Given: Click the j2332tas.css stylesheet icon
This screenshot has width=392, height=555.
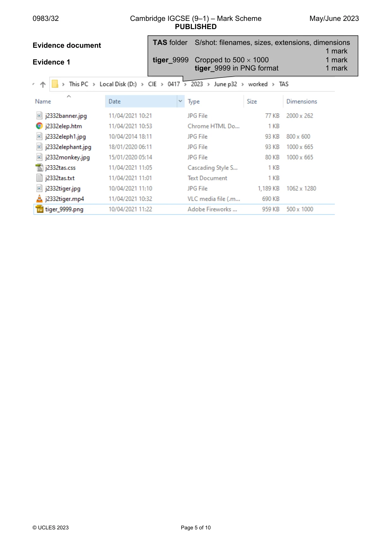Looking at the screenshot, I should (39, 168).
